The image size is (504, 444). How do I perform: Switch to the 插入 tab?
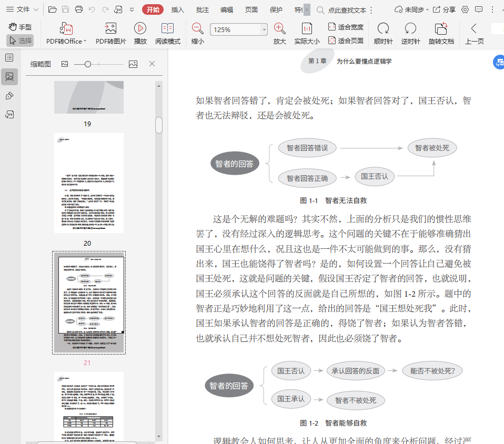(x=178, y=9)
